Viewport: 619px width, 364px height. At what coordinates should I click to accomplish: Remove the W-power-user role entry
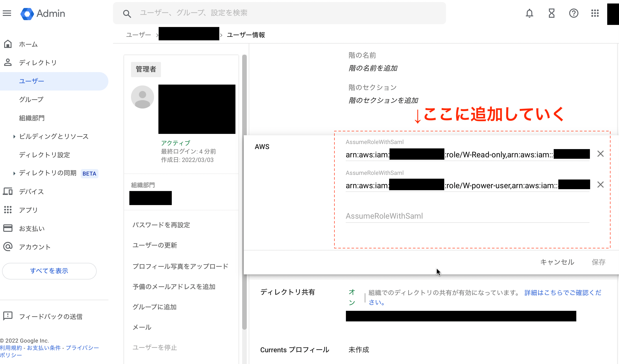point(600,185)
